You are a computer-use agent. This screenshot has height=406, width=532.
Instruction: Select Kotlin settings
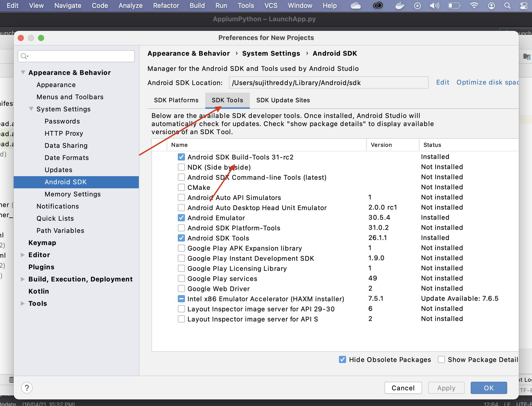pos(39,291)
